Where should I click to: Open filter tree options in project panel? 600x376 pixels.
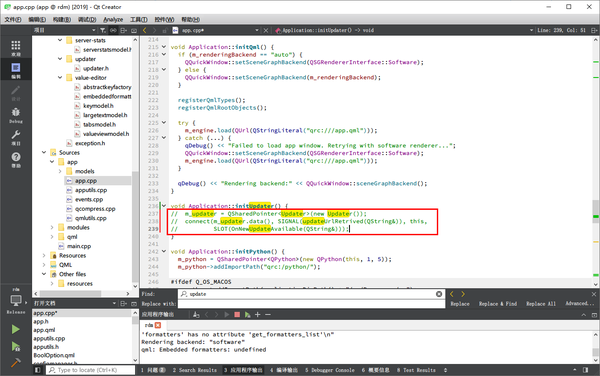click(103, 30)
